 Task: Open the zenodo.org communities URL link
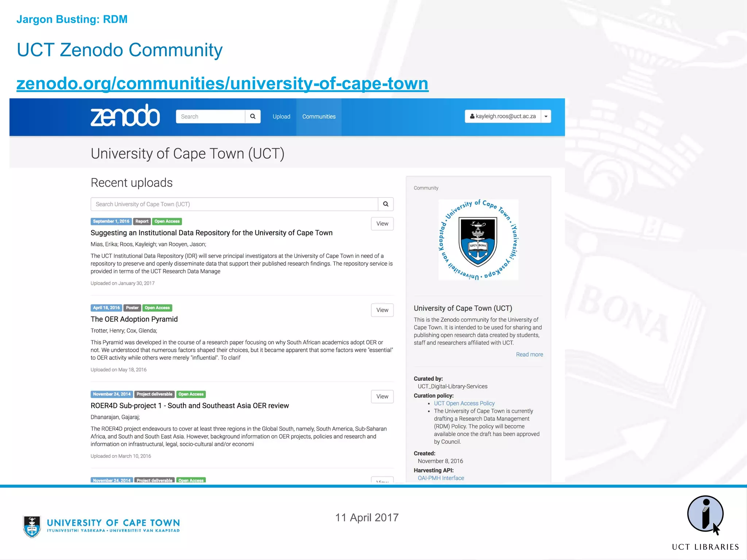point(222,83)
